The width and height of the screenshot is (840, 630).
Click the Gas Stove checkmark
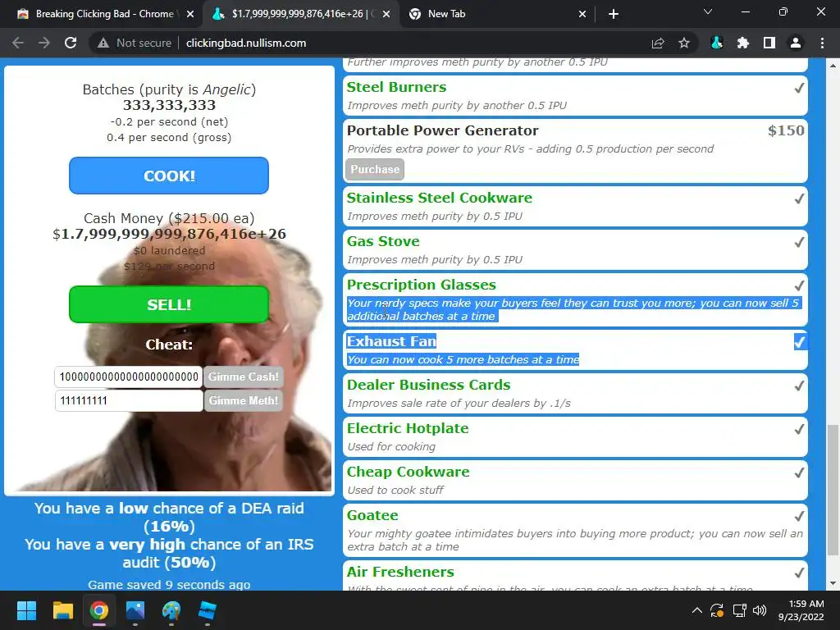click(x=799, y=242)
